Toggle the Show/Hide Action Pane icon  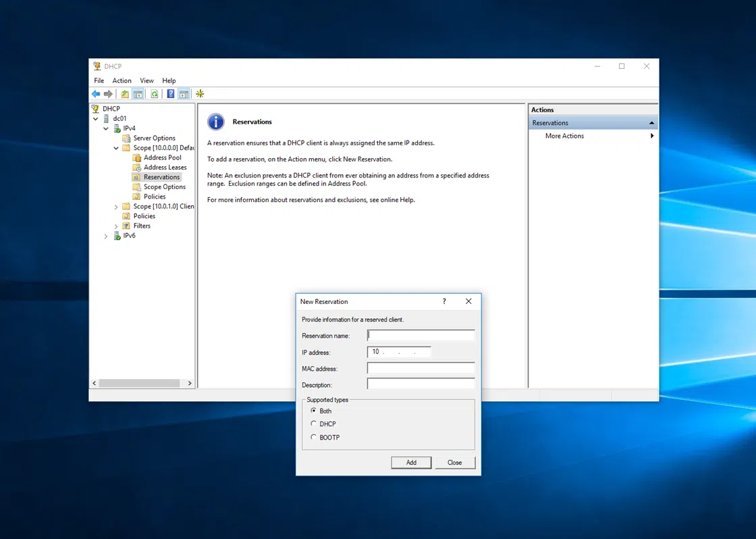click(x=184, y=94)
